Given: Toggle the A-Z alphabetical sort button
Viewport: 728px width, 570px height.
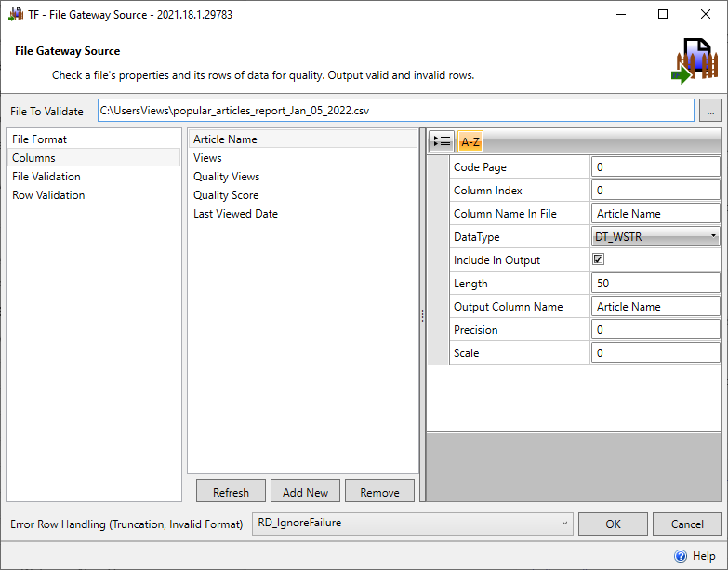Looking at the screenshot, I should [470, 141].
